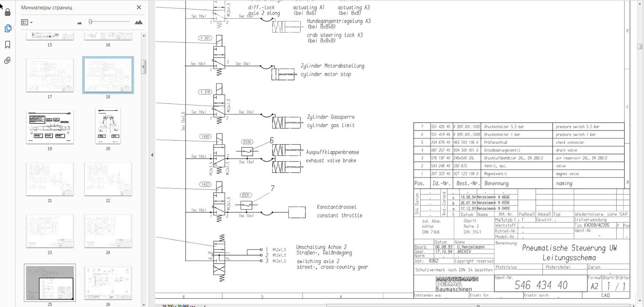Select the page 17 thumbnail
The height and width of the screenshot is (307, 644).
pyautogui.click(x=50, y=75)
